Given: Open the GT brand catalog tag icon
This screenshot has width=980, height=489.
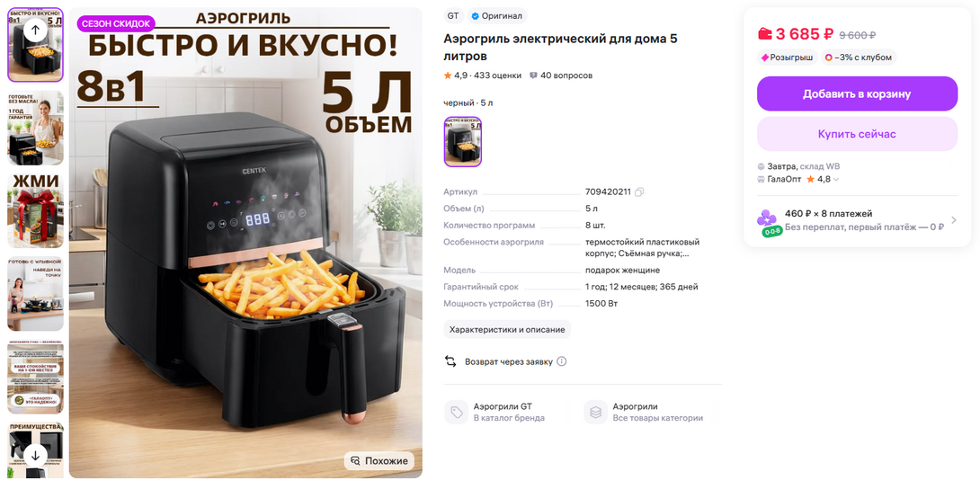Looking at the screenshot, I should (456, 413).
